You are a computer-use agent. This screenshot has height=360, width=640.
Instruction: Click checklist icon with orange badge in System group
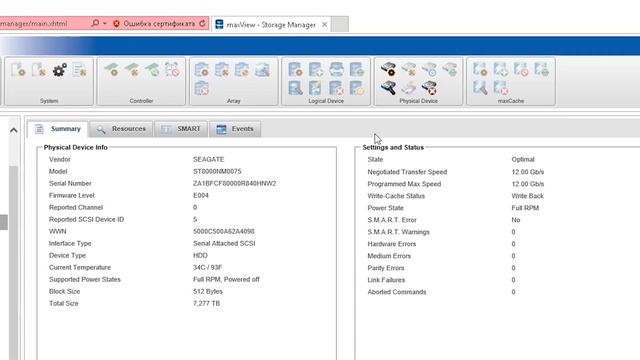pos(80,70)
